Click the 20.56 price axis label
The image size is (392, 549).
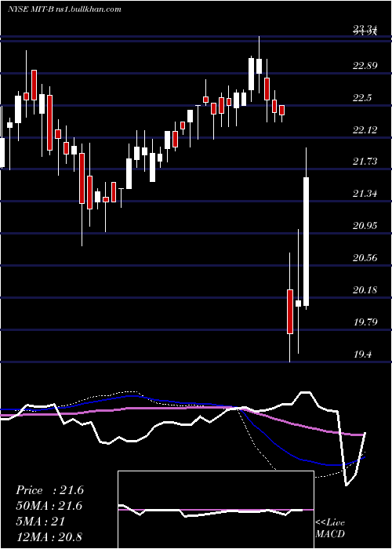[x=365, y=258]
